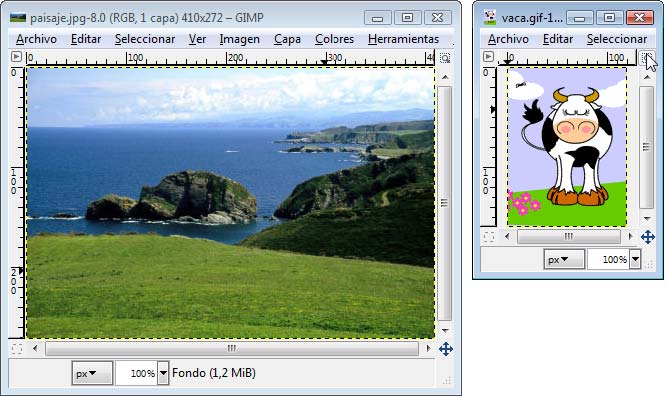Click vertical scrollbar down arrow in vaca window

(x=647, y=219)
